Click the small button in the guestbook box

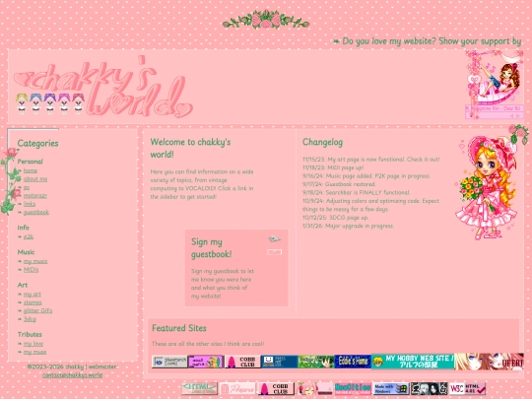click(275, 252)
